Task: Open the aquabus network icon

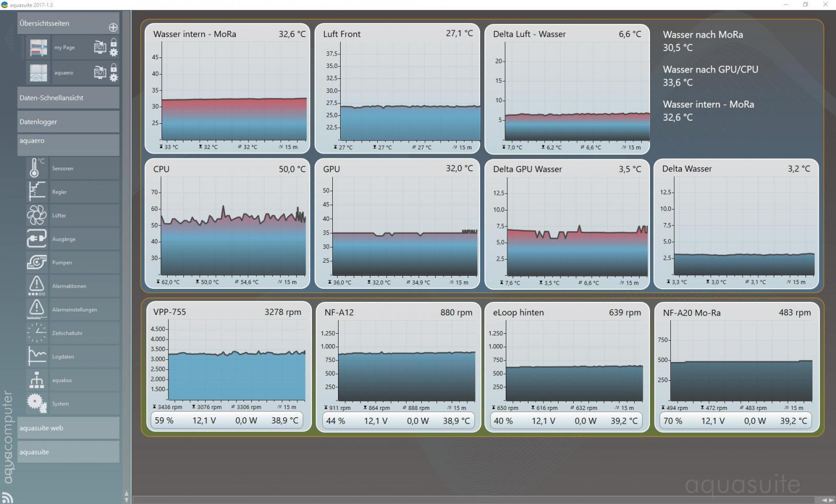Action: tap(37, 380)
